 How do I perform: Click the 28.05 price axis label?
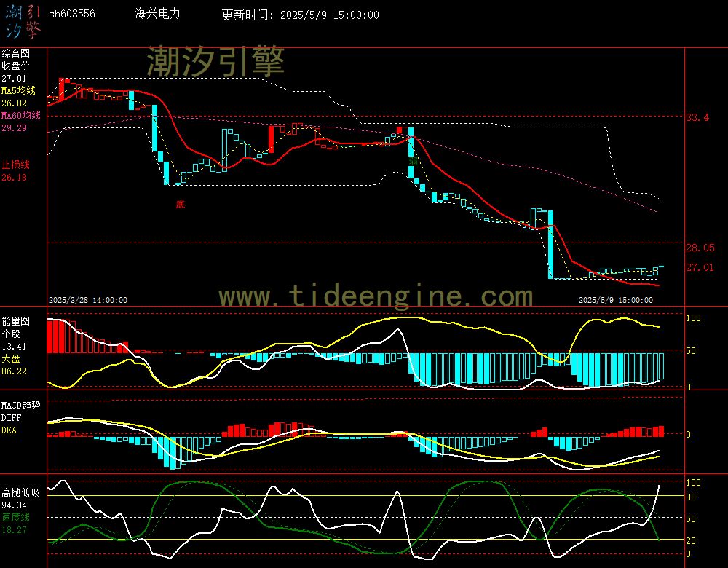[700, 248]
